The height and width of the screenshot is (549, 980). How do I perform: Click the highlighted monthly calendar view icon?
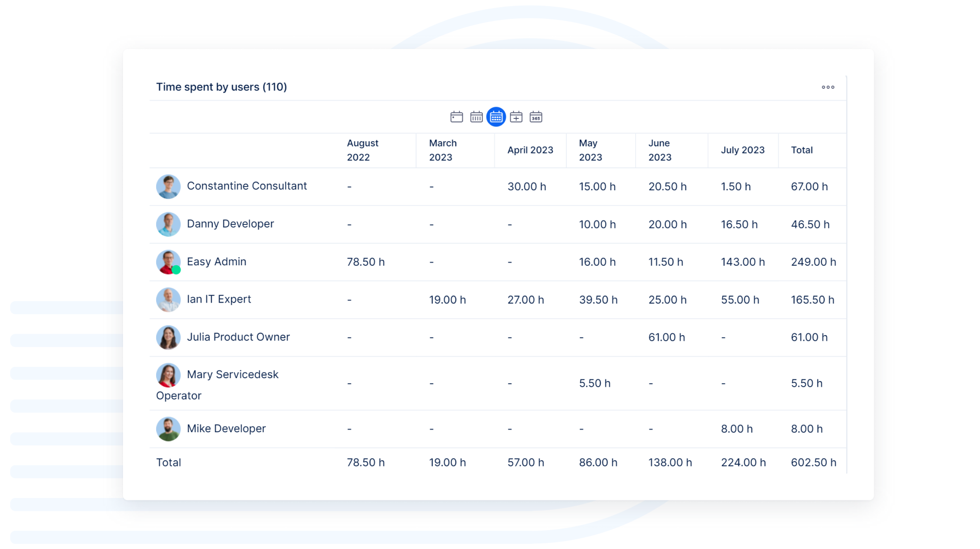coord(496,117)
